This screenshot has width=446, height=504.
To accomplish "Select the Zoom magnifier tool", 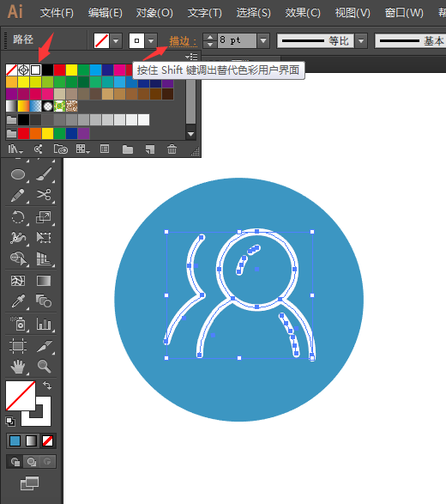I will (x=44, y=366).
